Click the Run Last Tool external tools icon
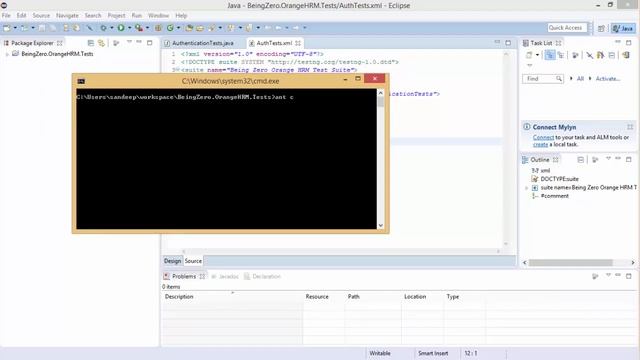Screen dimensions: 640x360 pyautogui.click(x=139, y=28)
